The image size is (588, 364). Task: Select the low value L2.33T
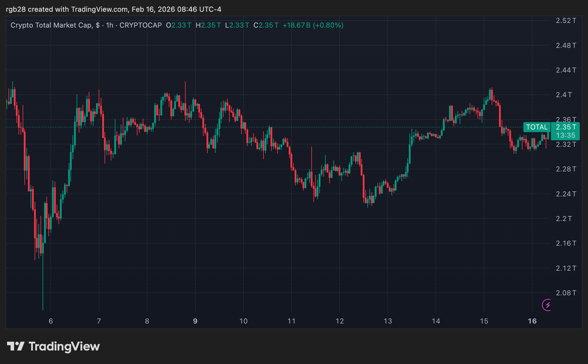(236, 26)
